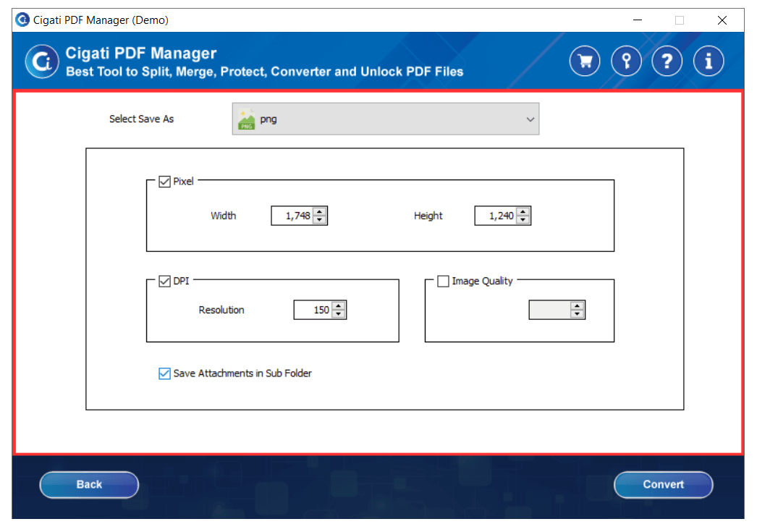Go back with the Back button

(89, 485)
